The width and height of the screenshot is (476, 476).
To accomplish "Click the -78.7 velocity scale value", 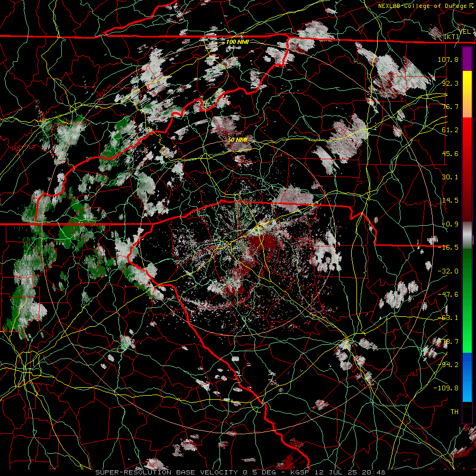I will (448, 342).
